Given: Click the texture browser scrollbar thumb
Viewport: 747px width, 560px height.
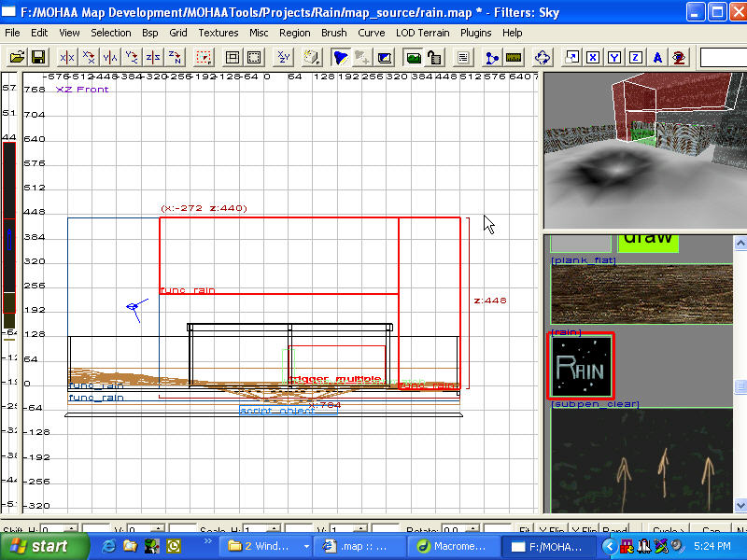Looking at the screenshot, I should tap(740, 387).
